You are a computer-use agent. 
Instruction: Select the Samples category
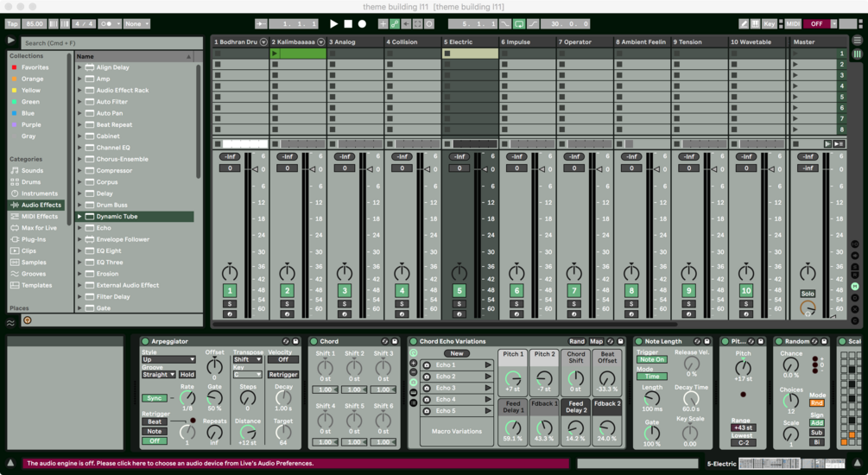[x=34, y=263]
